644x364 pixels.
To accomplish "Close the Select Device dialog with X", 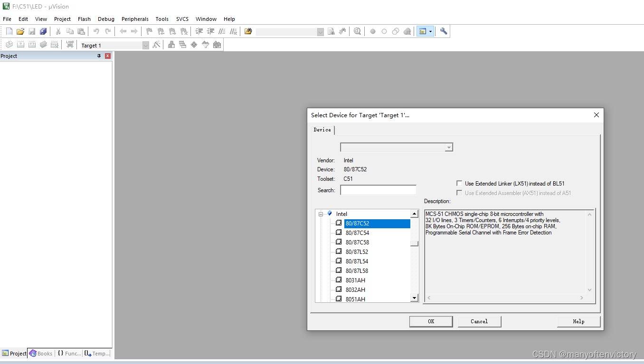I will pos(597,115).
